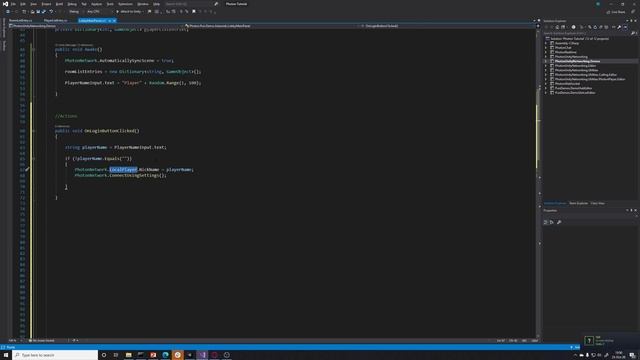
Task: Click Properties panel Alphabetical icon
Action: click(551, 222)
